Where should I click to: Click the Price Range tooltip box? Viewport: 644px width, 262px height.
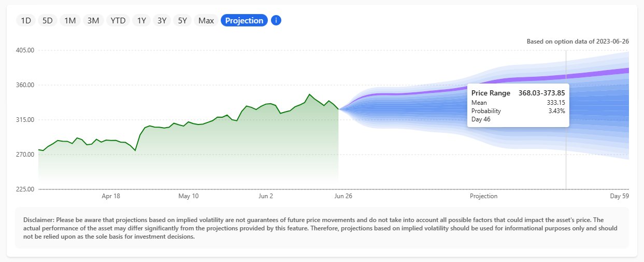click(518, 106)
